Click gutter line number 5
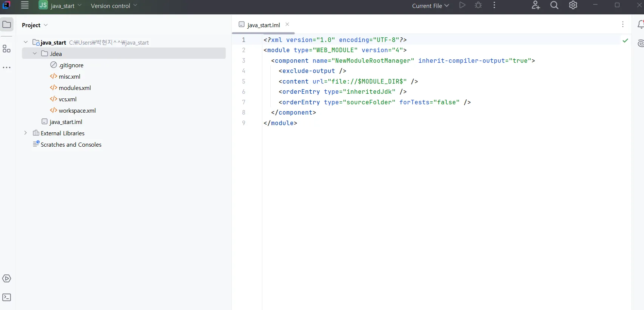This screenshot has height=310, width=644. 244,81
